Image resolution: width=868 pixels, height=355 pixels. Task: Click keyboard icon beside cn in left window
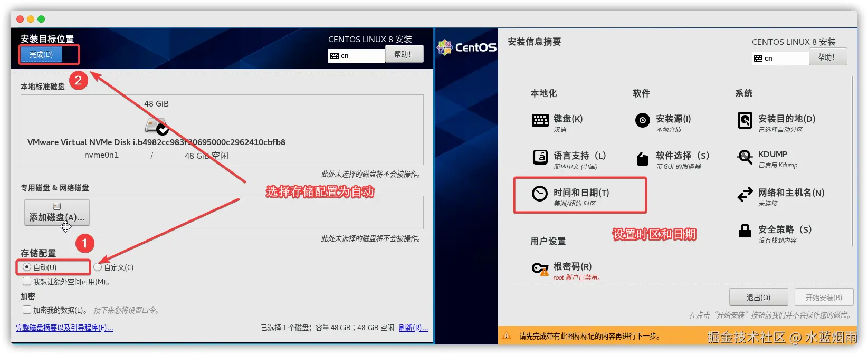click(x=335, y=56)
